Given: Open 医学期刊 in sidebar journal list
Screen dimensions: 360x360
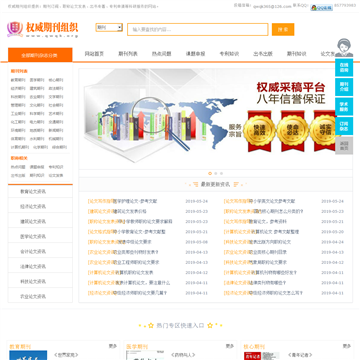Looking at the screenshot, I should tap(37, 80).
